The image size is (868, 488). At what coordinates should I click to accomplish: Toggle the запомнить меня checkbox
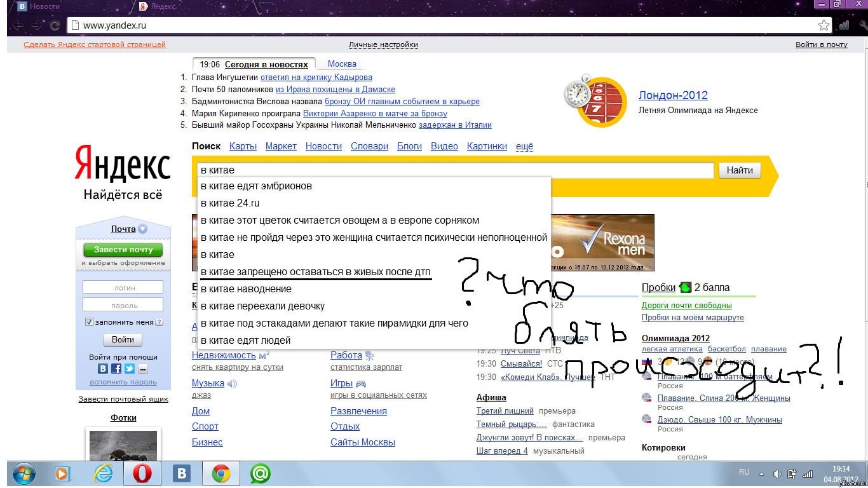(90, 322)
